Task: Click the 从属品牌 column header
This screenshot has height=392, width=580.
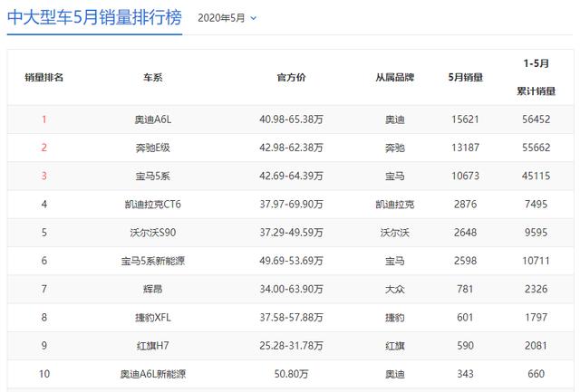Action: pos(395,77)
